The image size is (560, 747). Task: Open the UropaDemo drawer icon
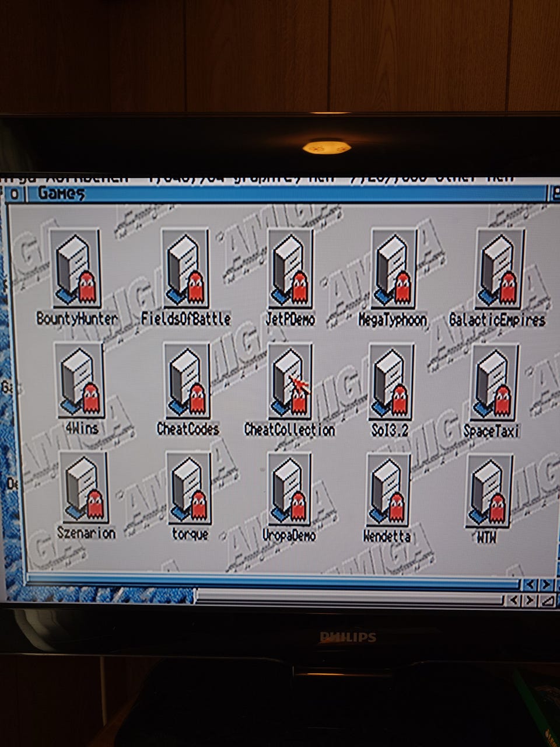click(x=290, y=488)
